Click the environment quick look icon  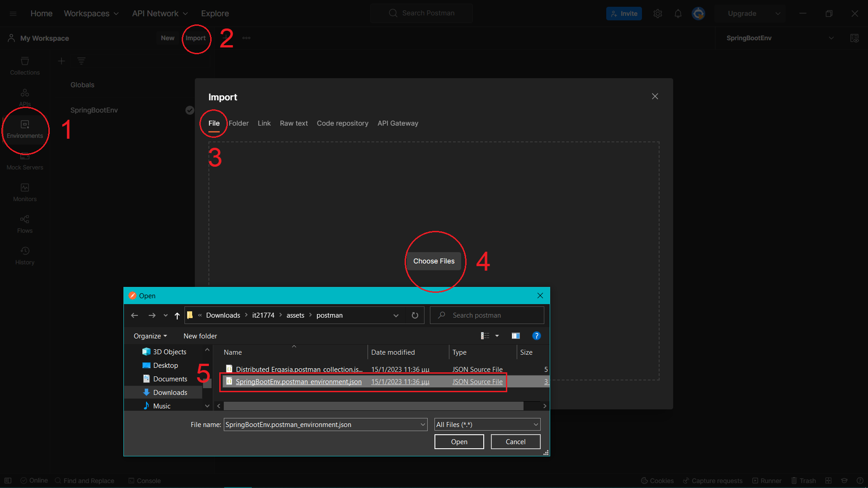coord(854,38)
